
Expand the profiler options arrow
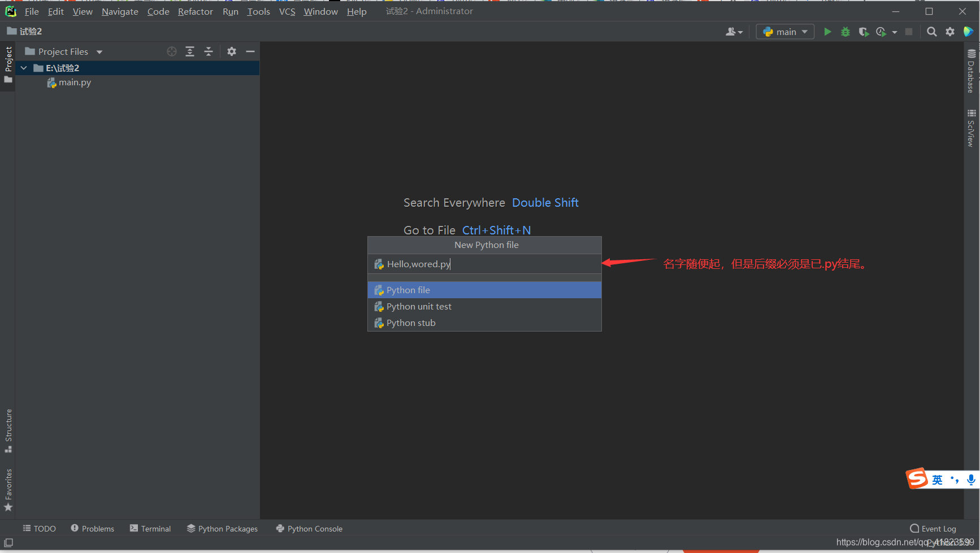895,32
